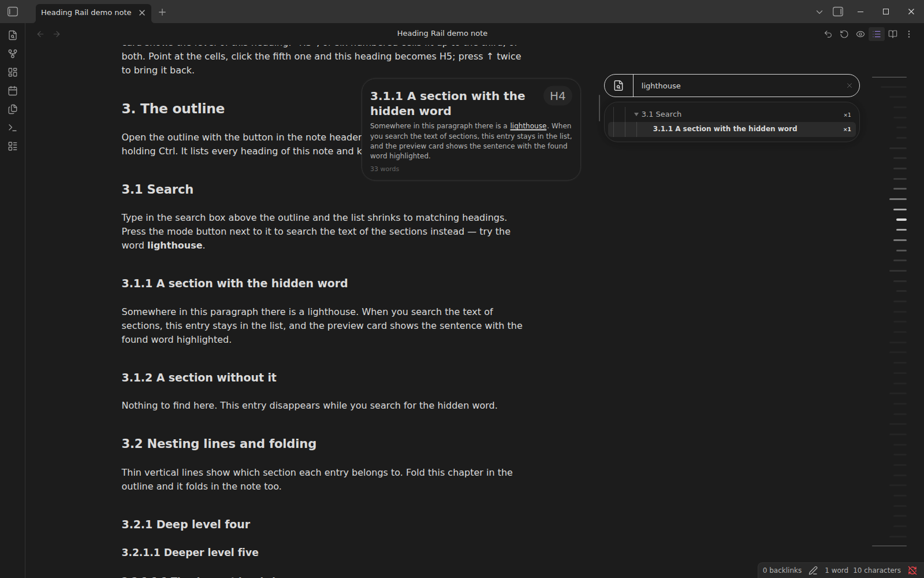
Task: Open the quick switcher file search icon
Action: (x=13, y=35)
